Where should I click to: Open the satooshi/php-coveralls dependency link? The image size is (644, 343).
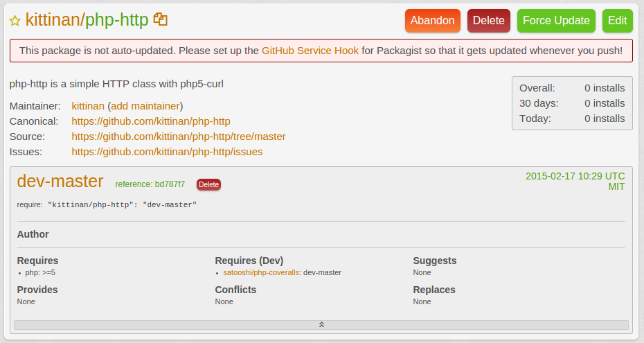pos(261,272)
